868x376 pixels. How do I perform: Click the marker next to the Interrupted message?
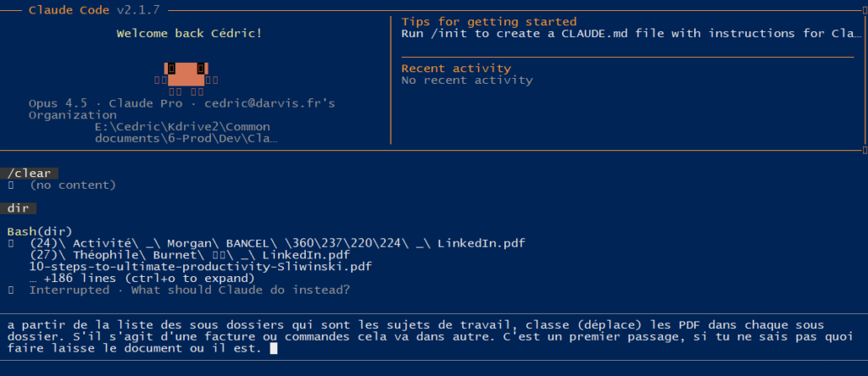point(11,290)
